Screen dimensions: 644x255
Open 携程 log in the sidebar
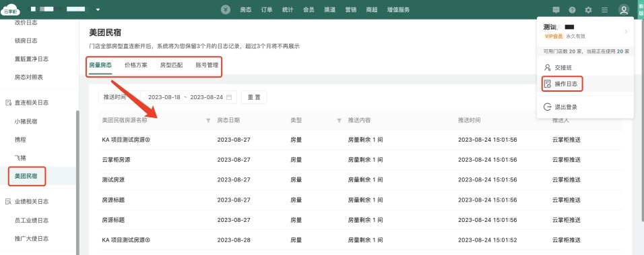point(20,140)
